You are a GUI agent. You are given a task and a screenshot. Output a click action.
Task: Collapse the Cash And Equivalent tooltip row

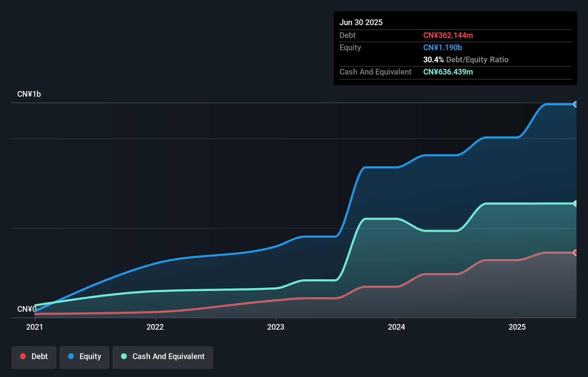coord(375,72)
